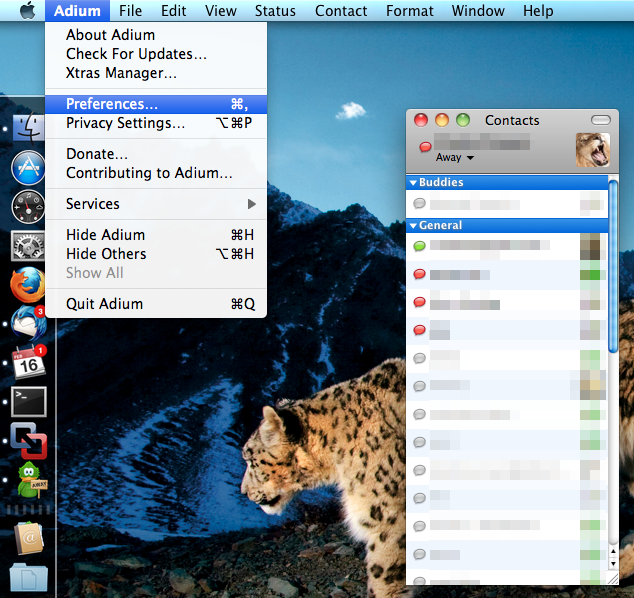Click the toolbar toggle pill in Contacts title bar
634x598 pixels.
pos(600,120)
